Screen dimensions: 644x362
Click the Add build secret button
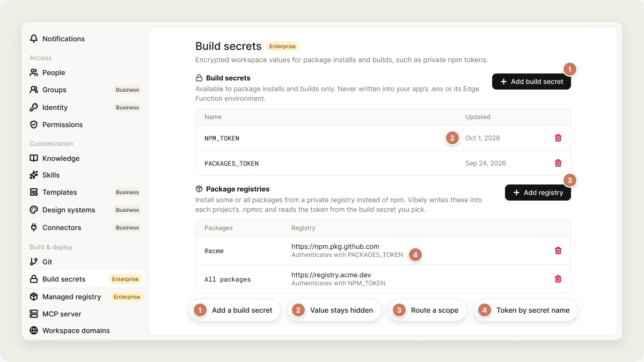531,82
